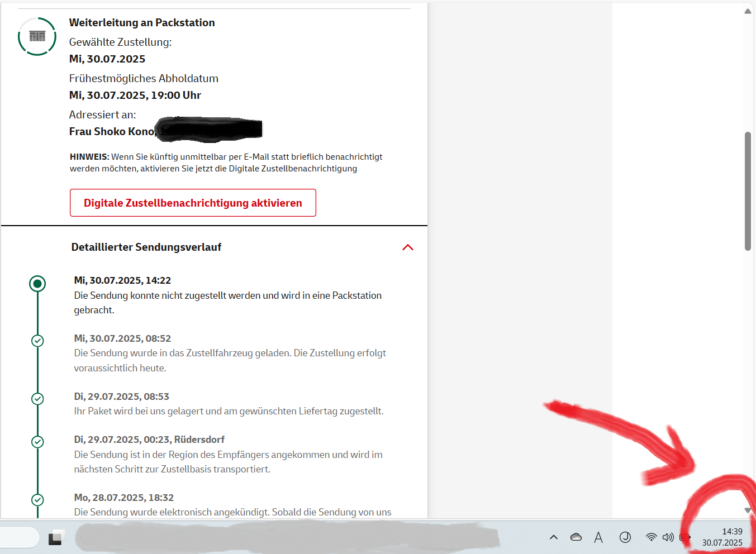Show hidden icons with the tray chevron
The image size is (756, 554).
[554, 537]
